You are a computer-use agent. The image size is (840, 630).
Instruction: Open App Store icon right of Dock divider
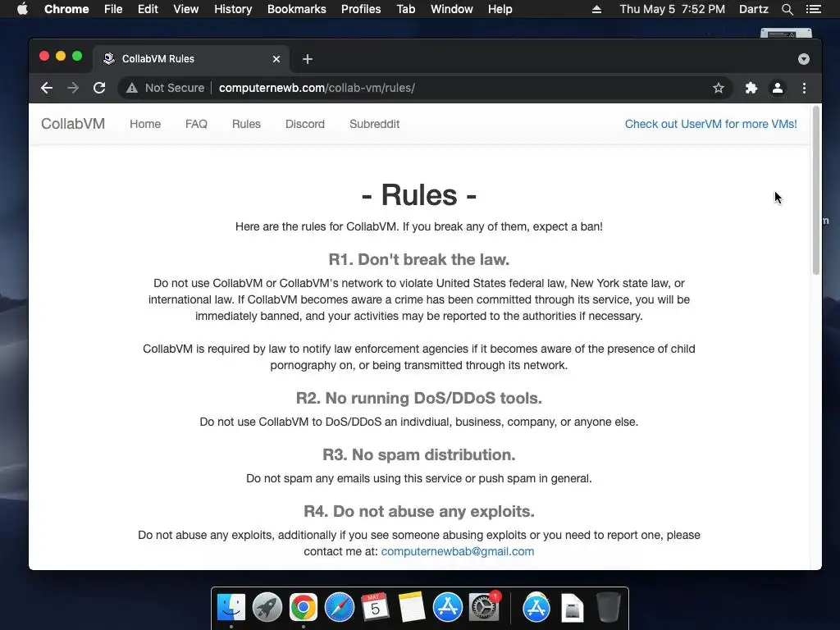coord(536,608)
